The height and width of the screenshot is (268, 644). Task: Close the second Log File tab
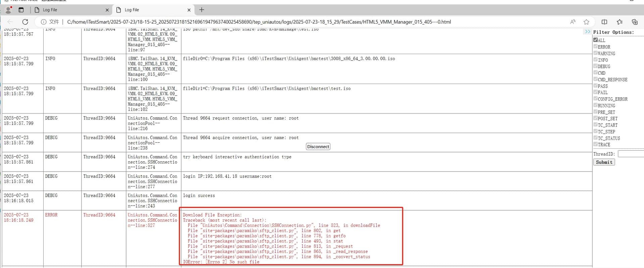189,10
